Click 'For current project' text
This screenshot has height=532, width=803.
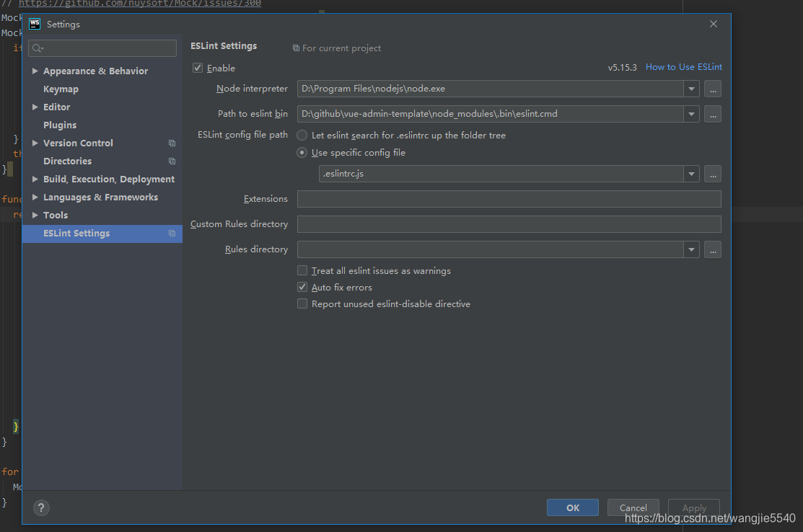[x=341, y=48]
